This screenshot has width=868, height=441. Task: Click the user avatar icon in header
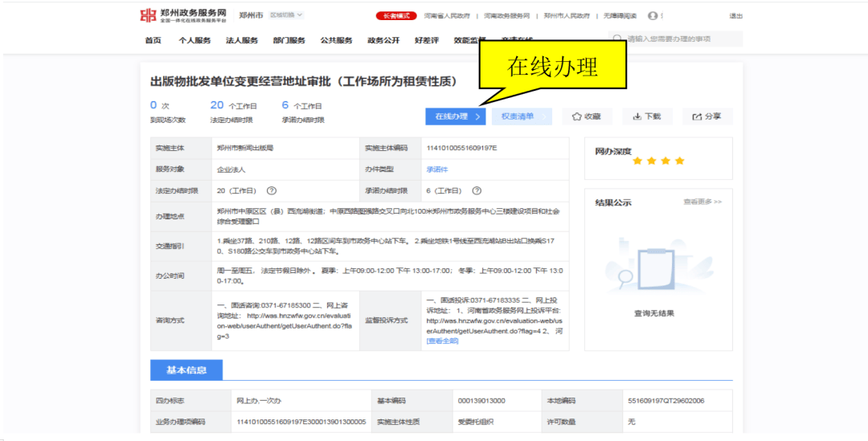652,15
